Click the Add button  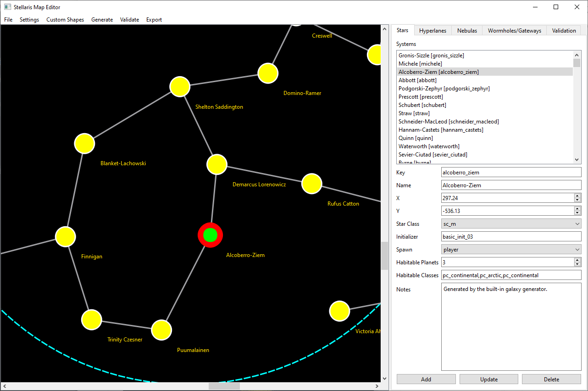(x=426, y=379)
